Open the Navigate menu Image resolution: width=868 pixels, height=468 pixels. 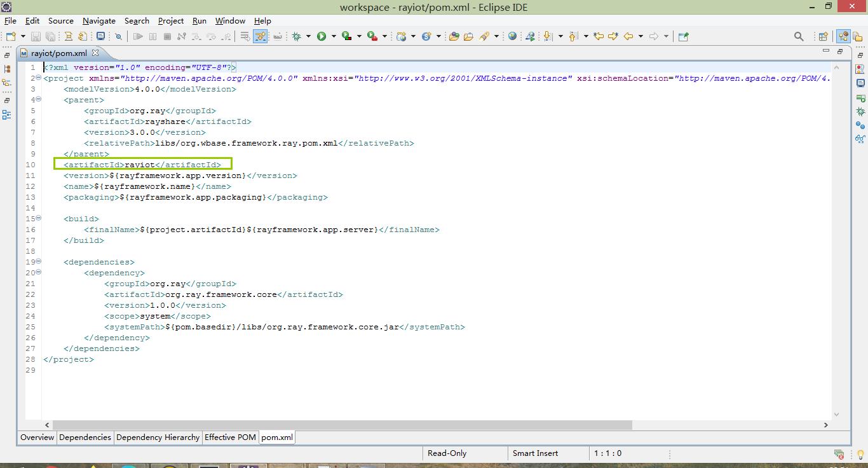(99, 20)
